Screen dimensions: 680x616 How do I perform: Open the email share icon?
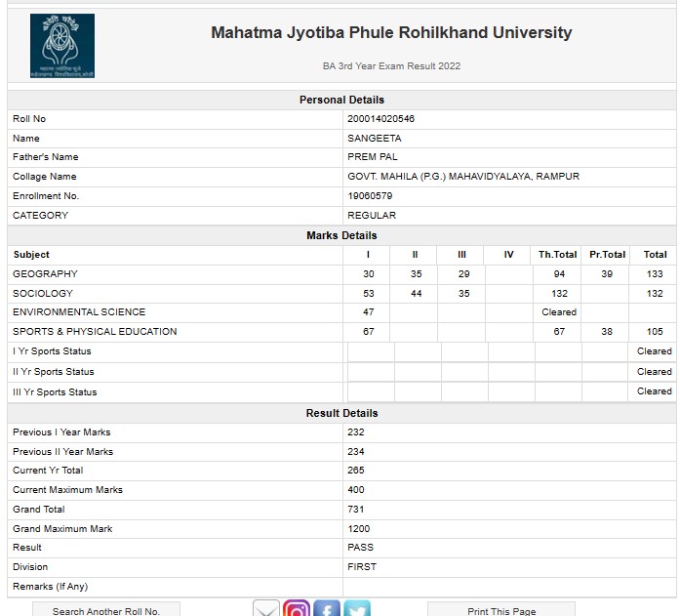click(x=265, y=608)
